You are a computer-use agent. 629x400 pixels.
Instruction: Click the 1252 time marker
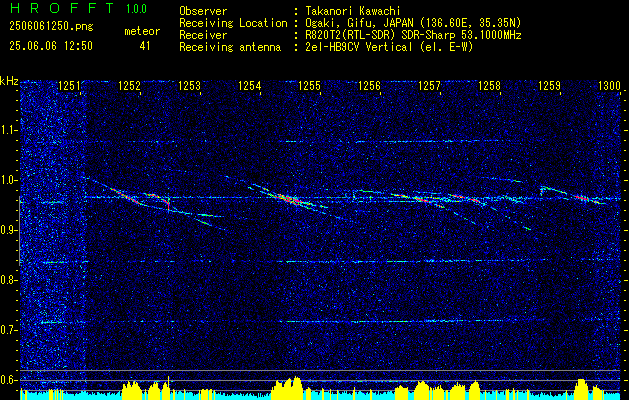(x=130, y=86)
